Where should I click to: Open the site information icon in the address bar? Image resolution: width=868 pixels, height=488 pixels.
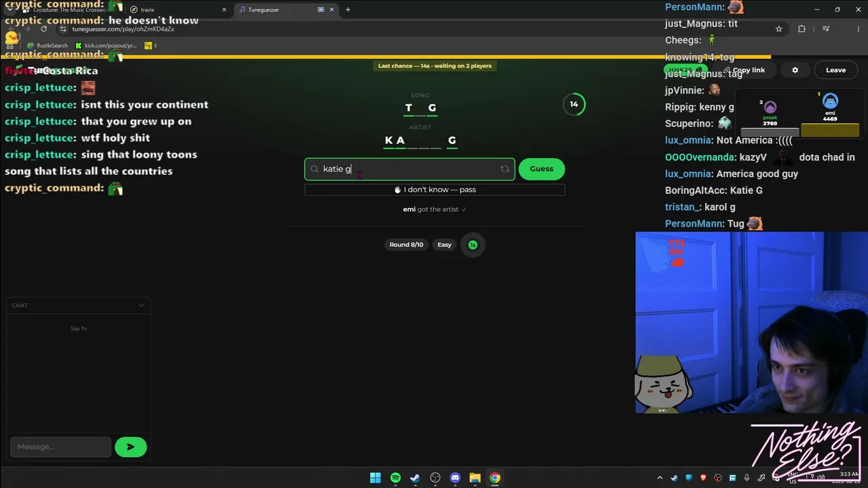(63, 29)
